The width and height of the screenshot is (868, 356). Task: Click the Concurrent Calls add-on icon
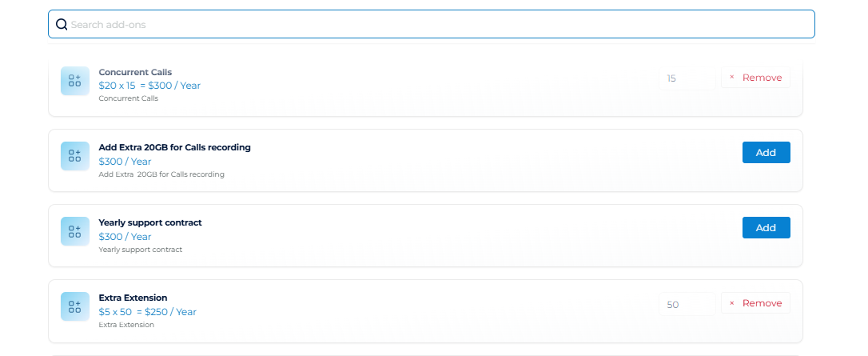(75, 81)
